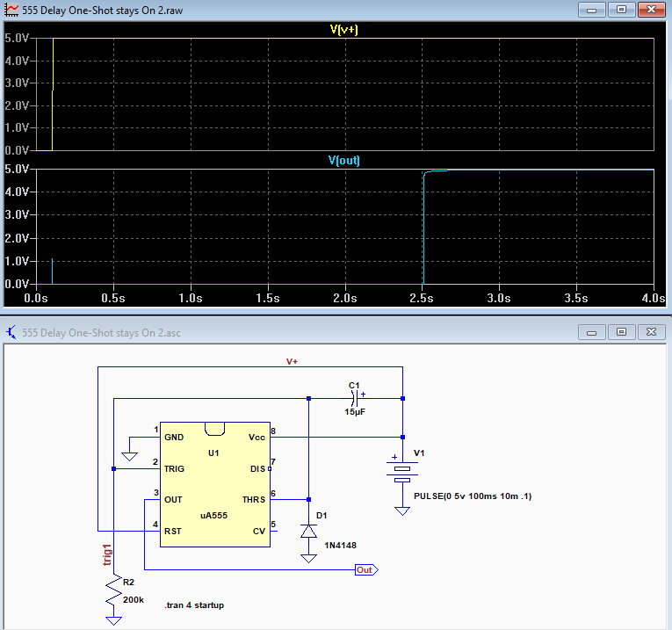This screenshot has width=672, height=630.
Task: Click the schematic window icon in title bar
Action: 11,332
